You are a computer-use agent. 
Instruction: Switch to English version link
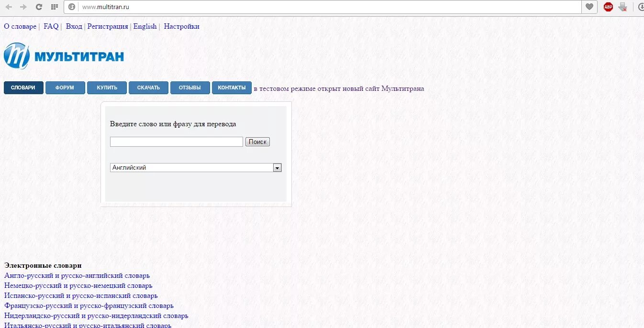pos(145,27)
